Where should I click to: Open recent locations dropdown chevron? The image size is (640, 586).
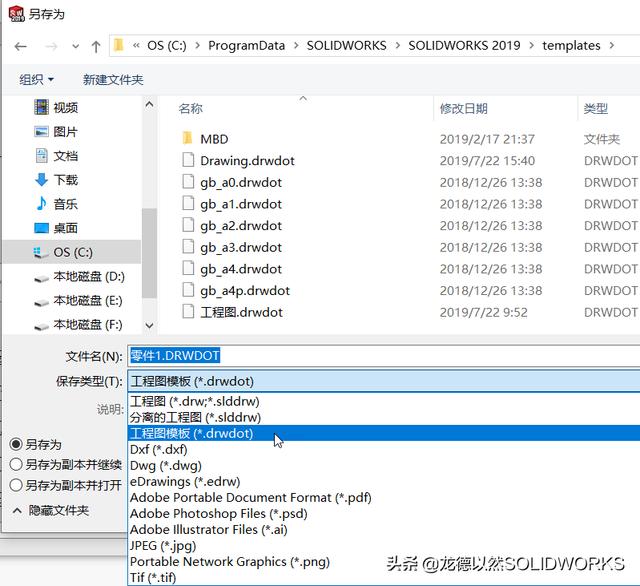pyautogui.click(x=76, y=47)
